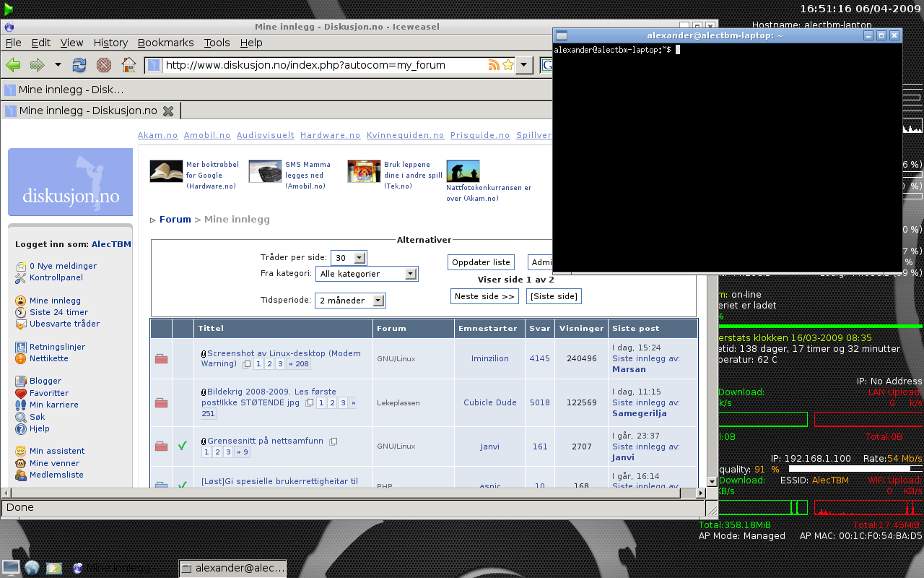Go to the home page via the house icon
This screenshot has width=924, height=578.
128,65
